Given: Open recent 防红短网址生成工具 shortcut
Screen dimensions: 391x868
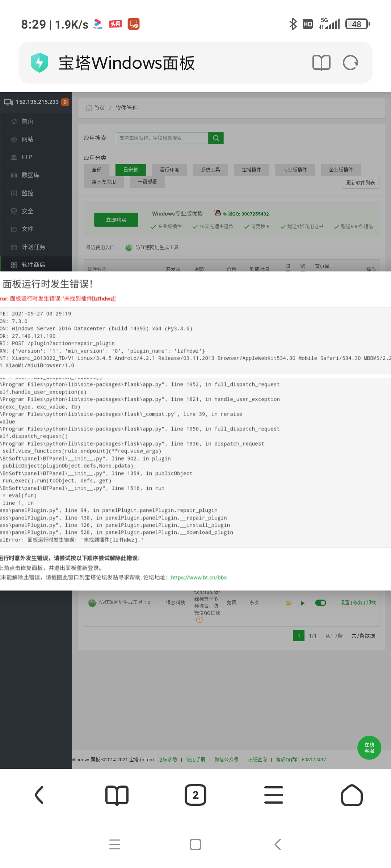Looking at the screenshot, I should coord(152,247).
